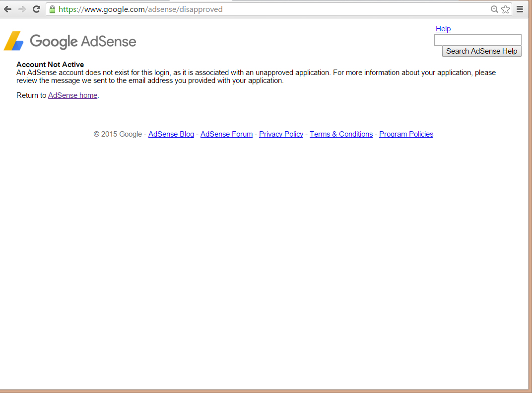The image size is (532, 393).
Task: Click the Account Not Active heading
Action: coord(50,65)
